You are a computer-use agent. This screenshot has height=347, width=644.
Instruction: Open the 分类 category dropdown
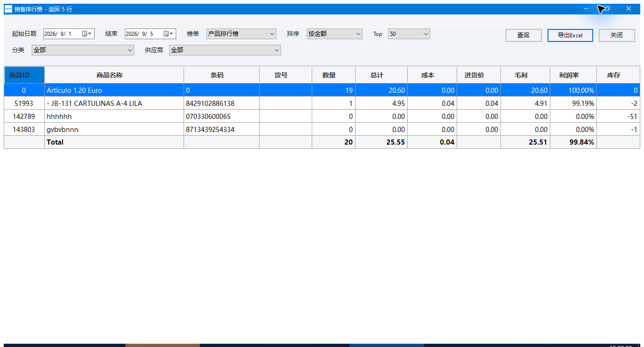click(83, 50)
